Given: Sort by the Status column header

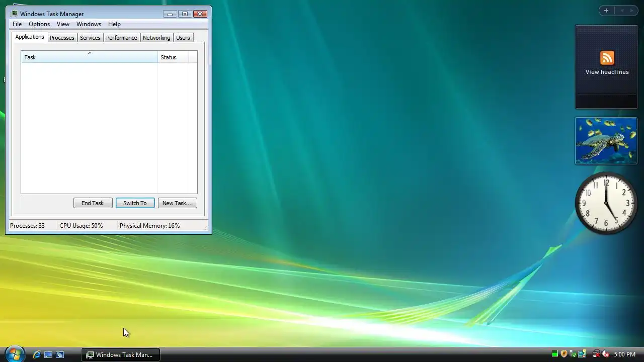Looking at the screenshot, I should click(x=173, y=57).
